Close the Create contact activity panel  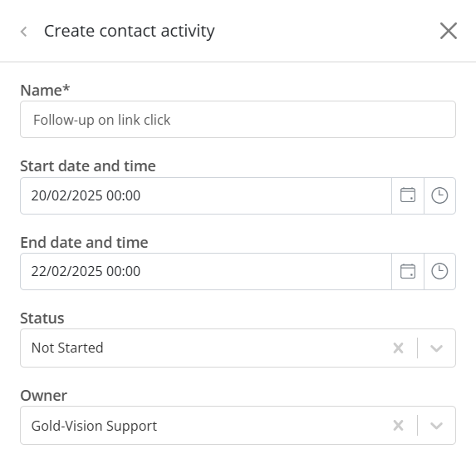tap(449, 31)
